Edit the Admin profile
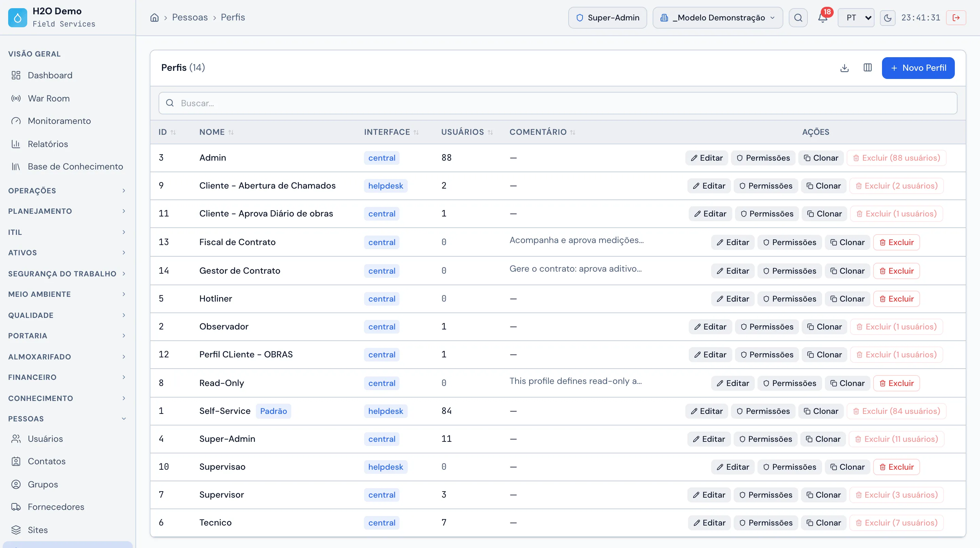The image size is (980, 548). coord(706,158)
